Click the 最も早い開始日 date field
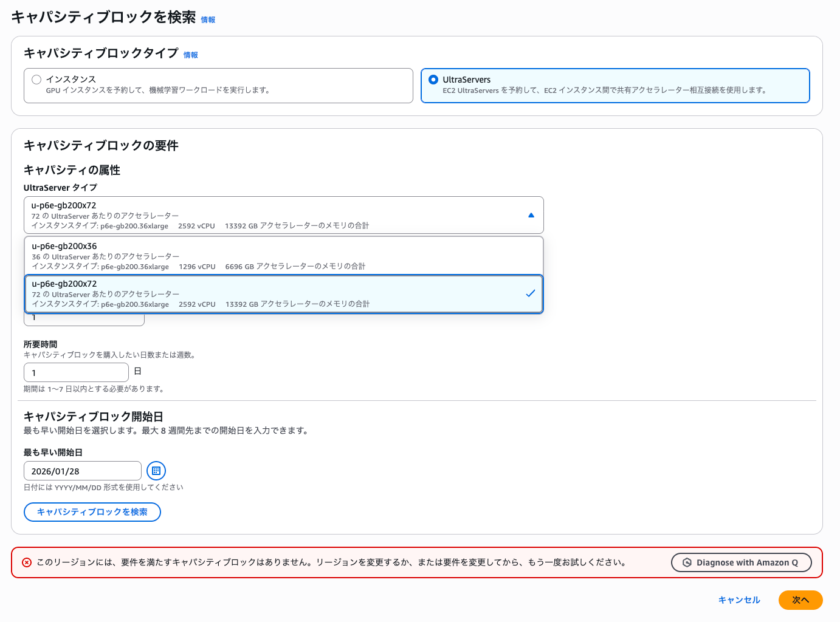This screenshot has height=622, width=840. point(82,471)
